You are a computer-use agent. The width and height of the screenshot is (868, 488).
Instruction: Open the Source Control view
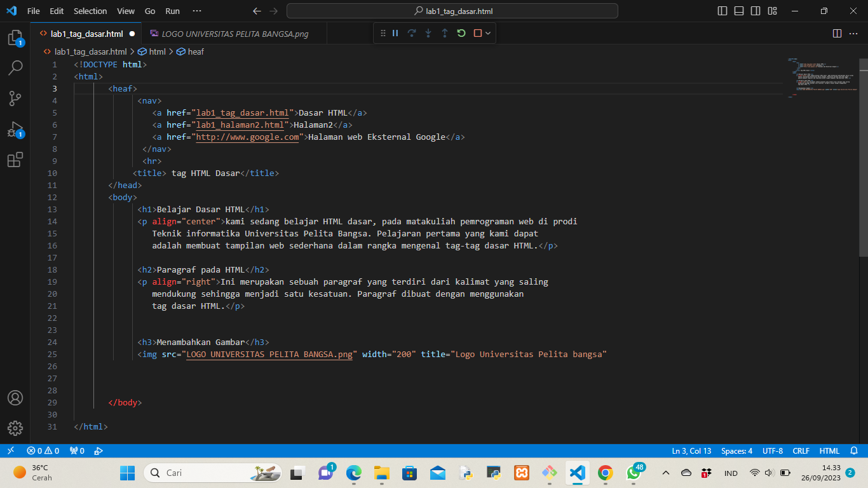pos(15,98)
